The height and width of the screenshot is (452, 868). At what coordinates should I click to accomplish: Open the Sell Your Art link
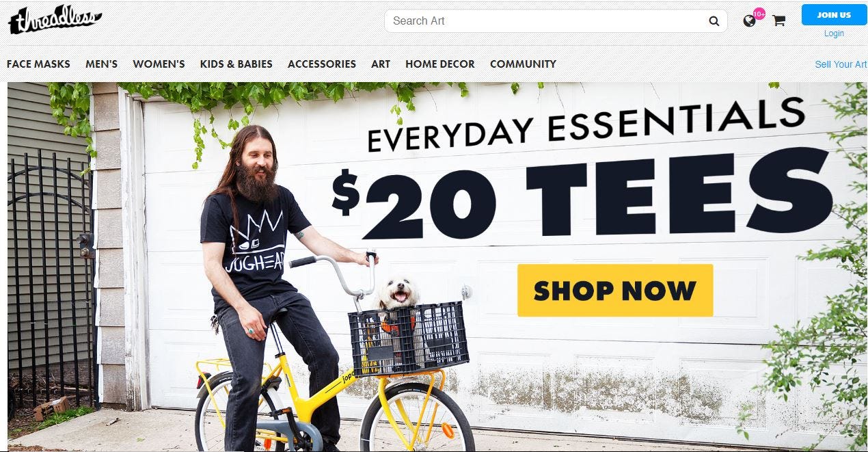coord(841,64)
